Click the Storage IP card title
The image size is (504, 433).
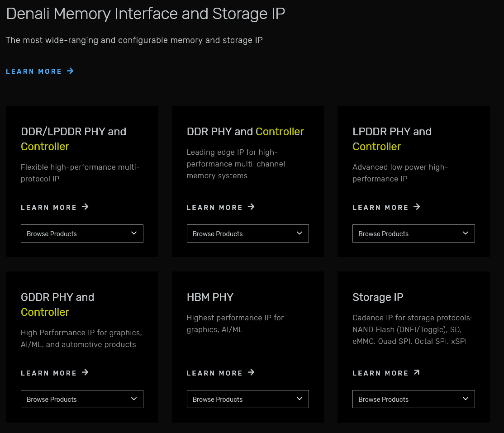pos(378,297)
